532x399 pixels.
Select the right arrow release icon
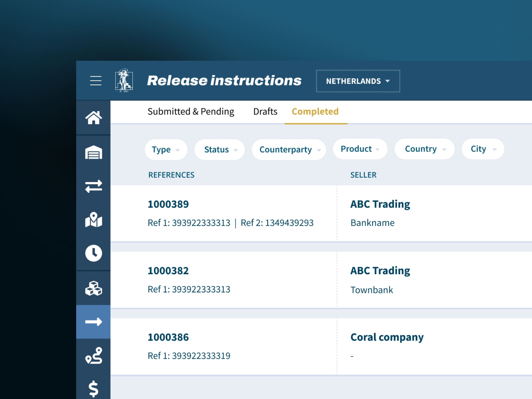(x=94, y=322)
